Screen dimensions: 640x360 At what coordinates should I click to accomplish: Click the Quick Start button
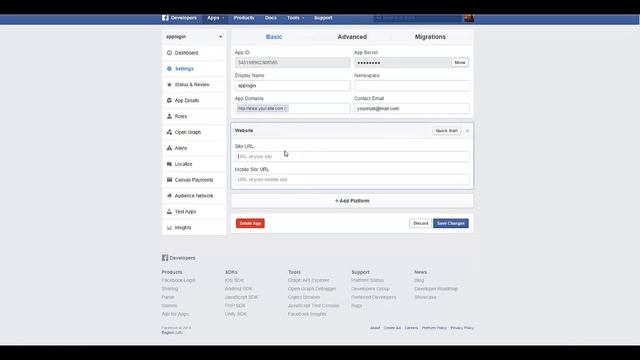[x=447, y=131]
